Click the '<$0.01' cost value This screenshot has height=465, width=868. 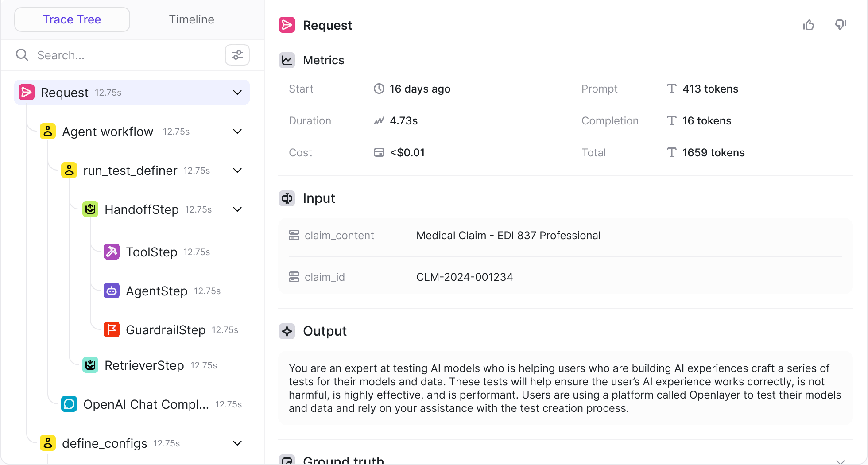click(407, 153)
